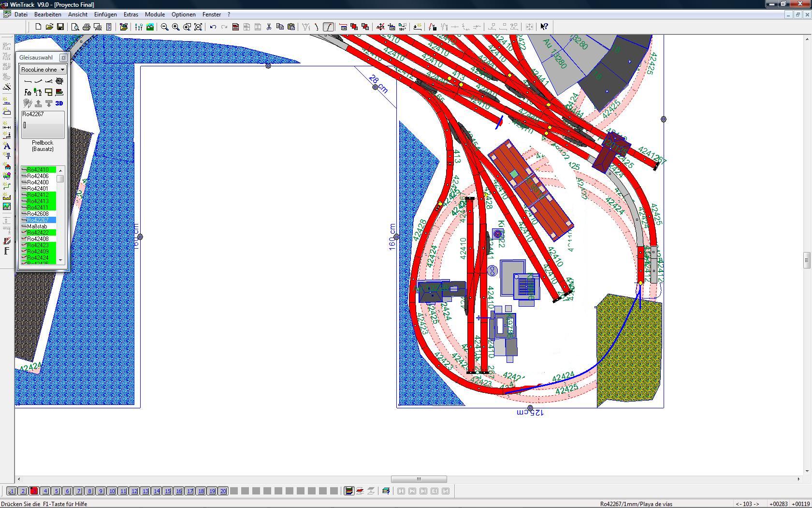Paste from clipboard icon
812x508 pixels.
tap(291, 27)
